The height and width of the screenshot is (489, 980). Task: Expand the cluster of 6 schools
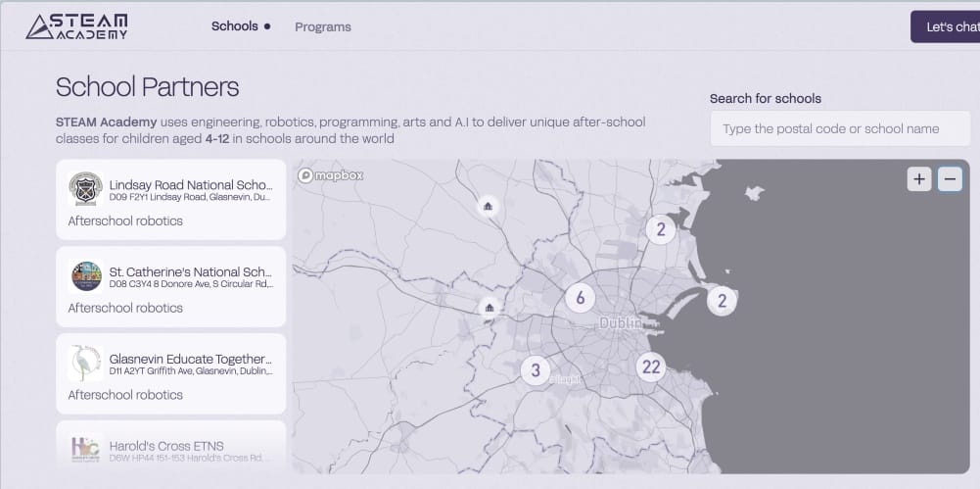click(x=581, y=298)
